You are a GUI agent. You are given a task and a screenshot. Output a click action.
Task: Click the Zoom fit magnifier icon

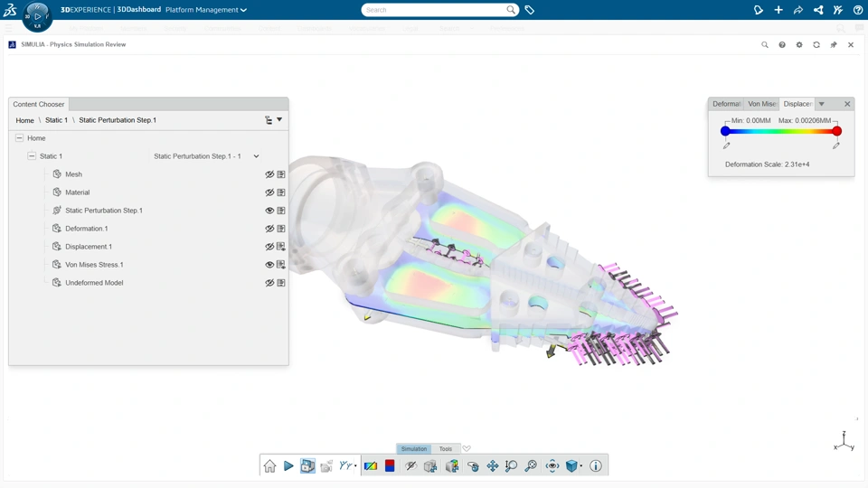(531, 466)
